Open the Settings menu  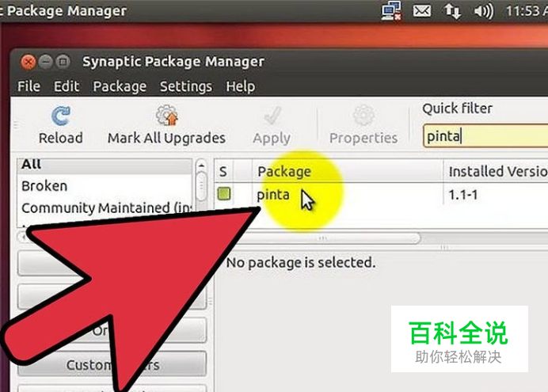[186, 86]
